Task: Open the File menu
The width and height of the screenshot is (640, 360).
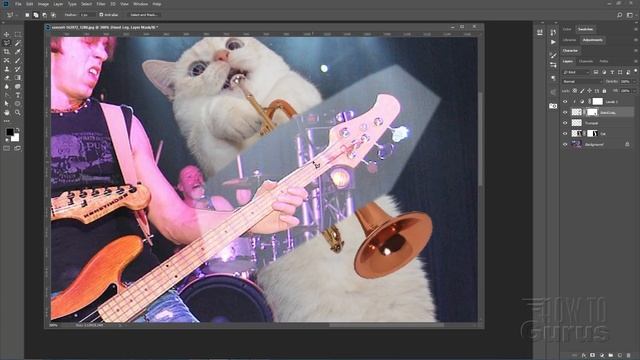Action: coord(18,4)
